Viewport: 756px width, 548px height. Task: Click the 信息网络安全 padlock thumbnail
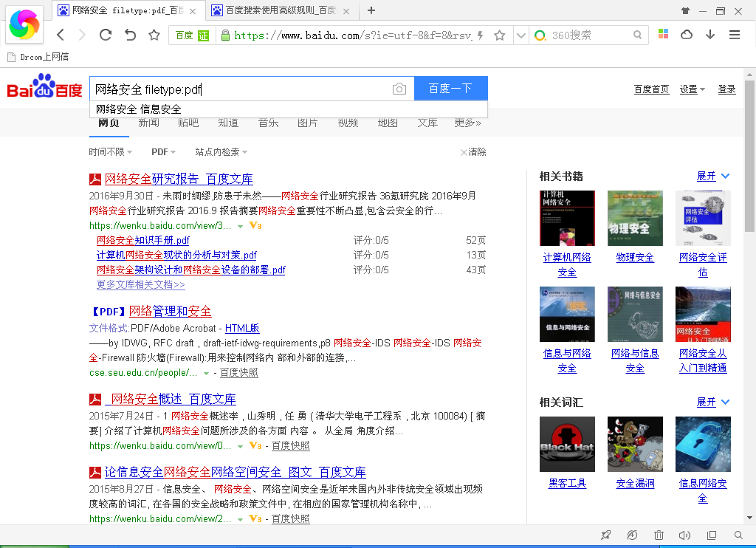[x=703, y=445]
